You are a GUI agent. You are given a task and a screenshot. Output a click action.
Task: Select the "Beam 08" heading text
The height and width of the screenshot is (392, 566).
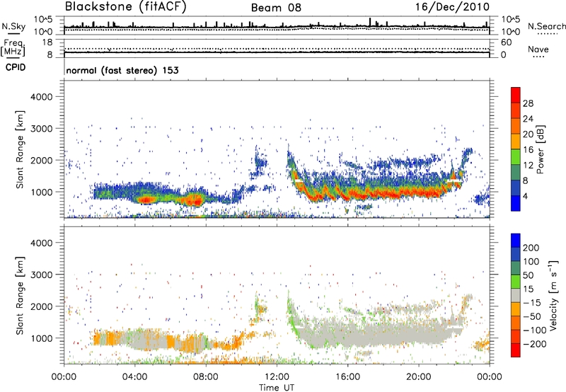coord(276,8)
